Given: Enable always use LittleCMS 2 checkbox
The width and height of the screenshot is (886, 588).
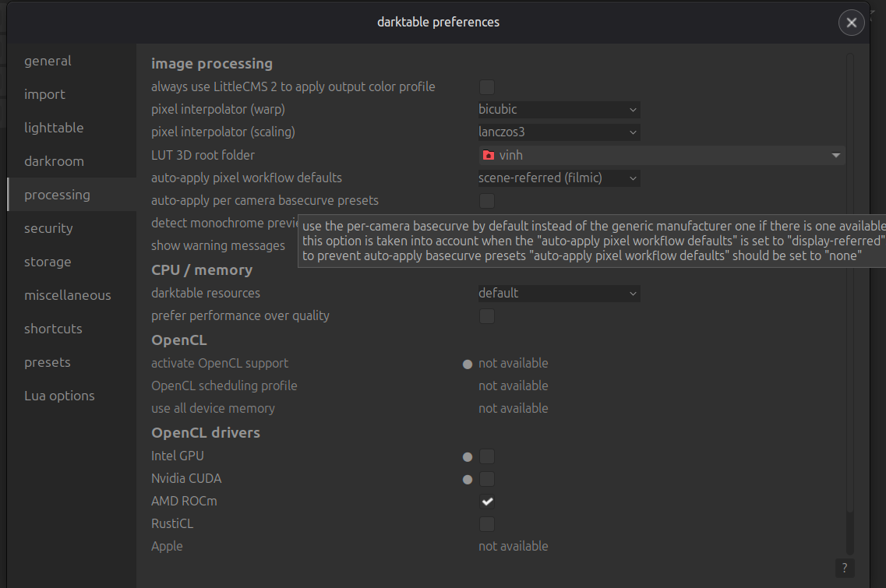Looking at the screenshot, I should point(487,87).
